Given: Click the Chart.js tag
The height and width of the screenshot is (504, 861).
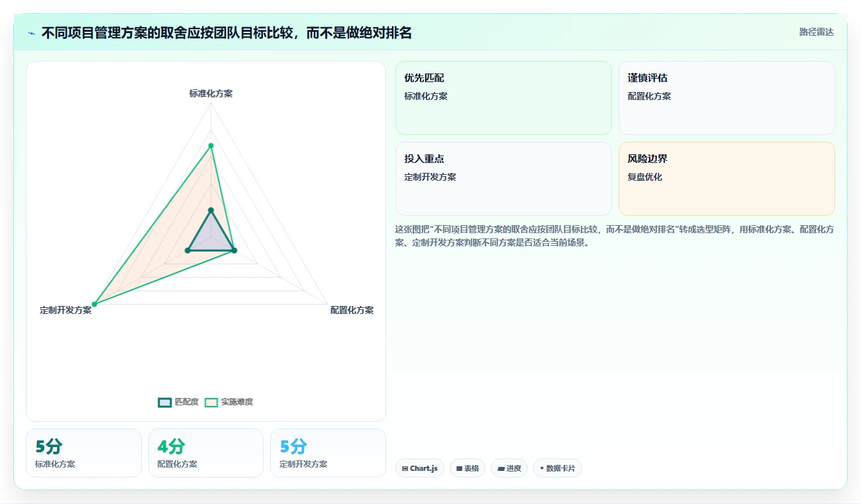Looking at the screenshot, I should click(x=420, y=468).
